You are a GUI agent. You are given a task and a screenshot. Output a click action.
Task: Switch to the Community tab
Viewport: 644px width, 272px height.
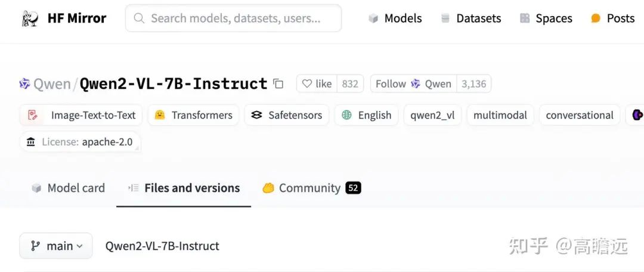312,188
